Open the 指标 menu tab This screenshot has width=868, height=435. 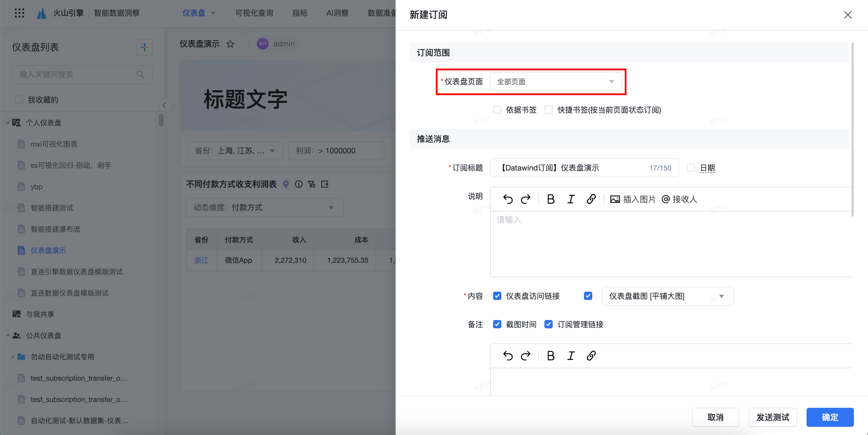tap(300, 13)
